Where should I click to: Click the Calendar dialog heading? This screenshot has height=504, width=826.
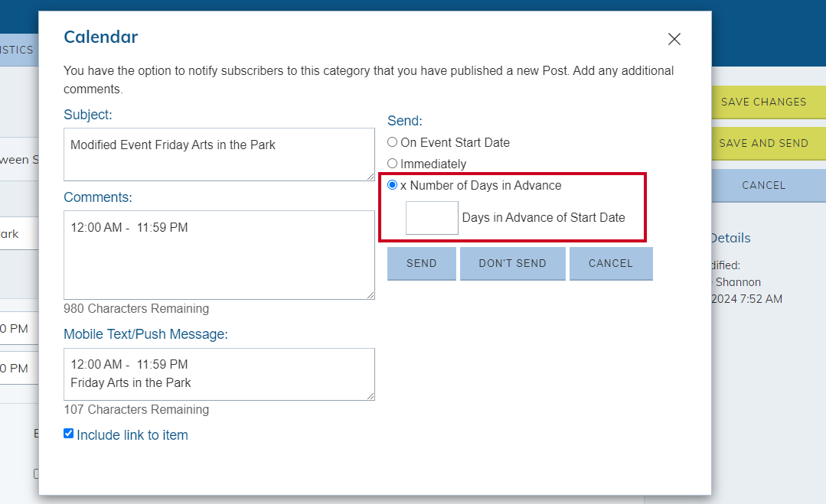100,37
